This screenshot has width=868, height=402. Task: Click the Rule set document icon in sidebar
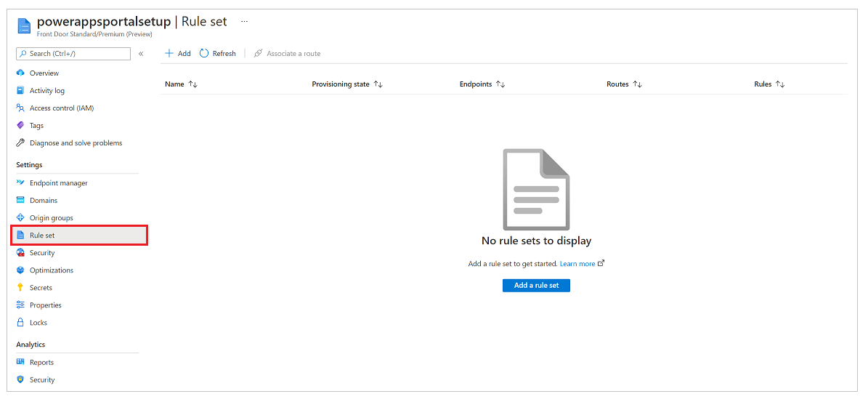point(20,236)
